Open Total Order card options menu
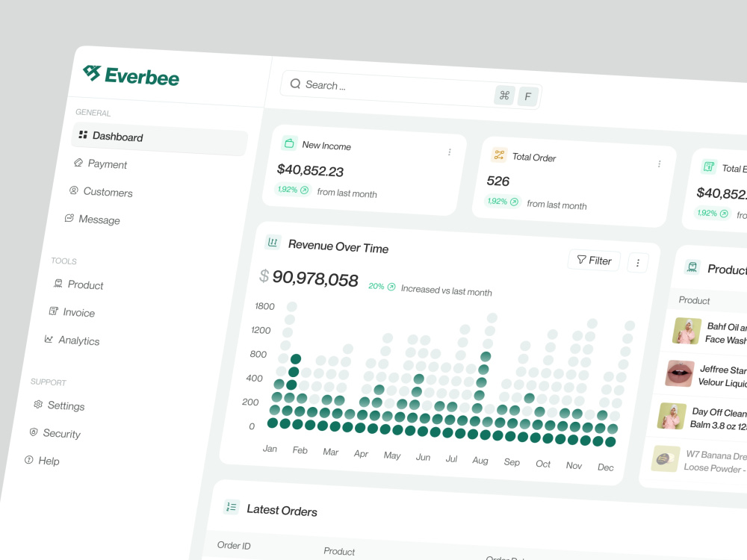 [x=660, y=164]
